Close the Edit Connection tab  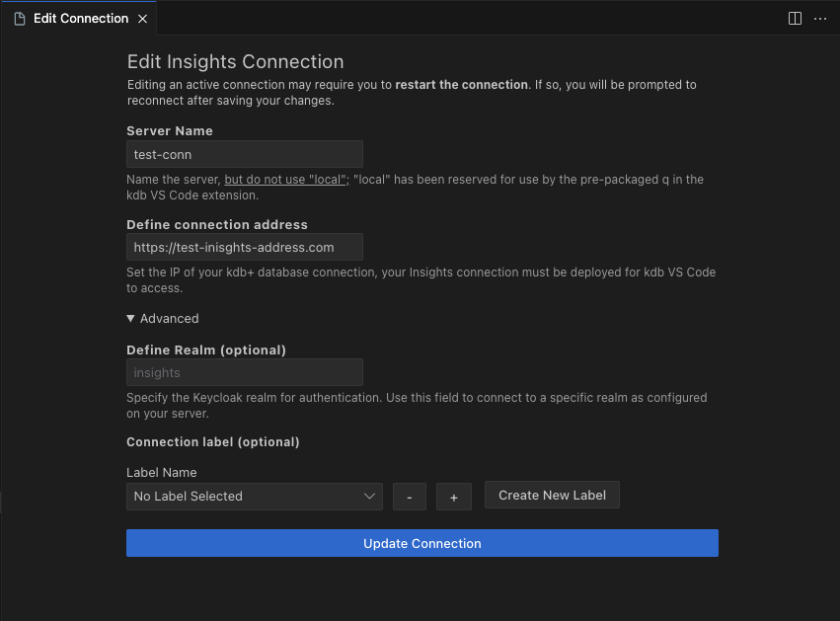tap(142, 18)
